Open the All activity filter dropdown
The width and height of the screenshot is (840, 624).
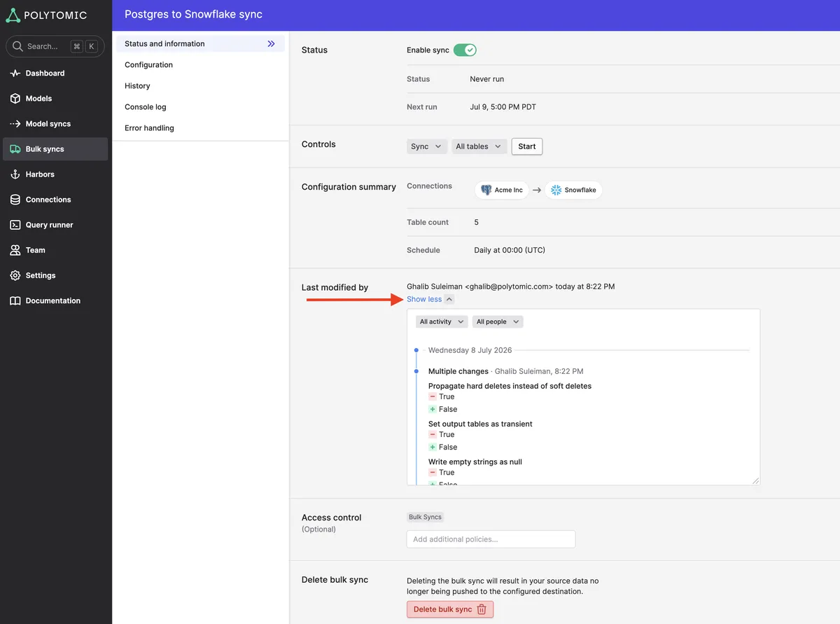(442, 321)
